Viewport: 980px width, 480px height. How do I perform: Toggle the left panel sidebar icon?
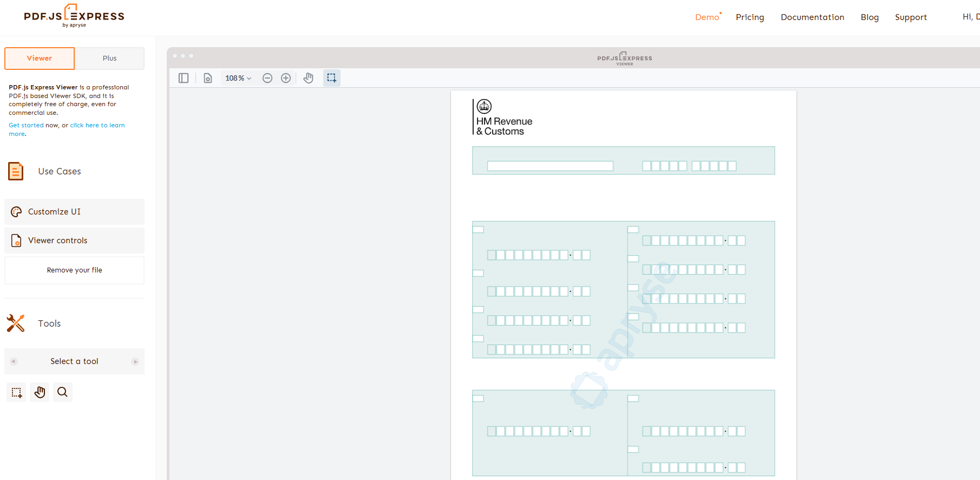184,78
